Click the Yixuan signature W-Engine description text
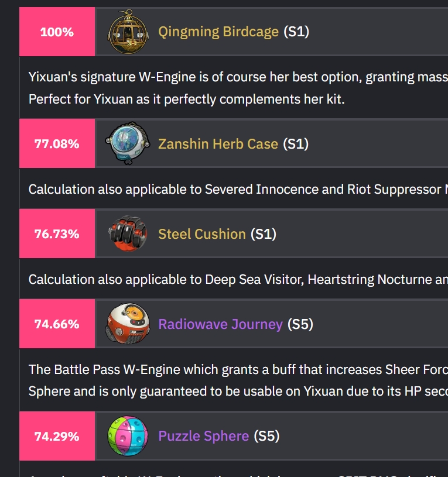Image resolution: width=448 pixels, height=477 pixels. (x=238, y=88)
